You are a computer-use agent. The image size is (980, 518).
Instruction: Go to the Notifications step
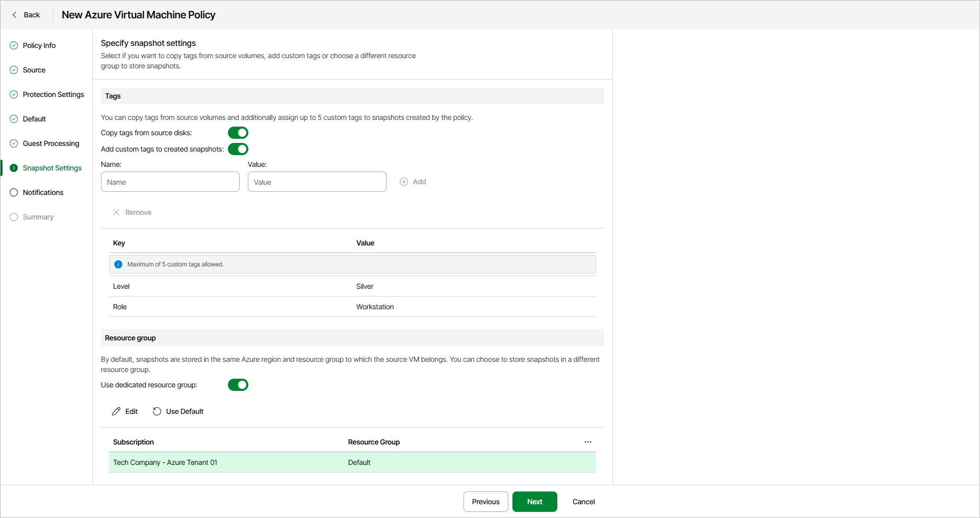click(x=43, y=192)
